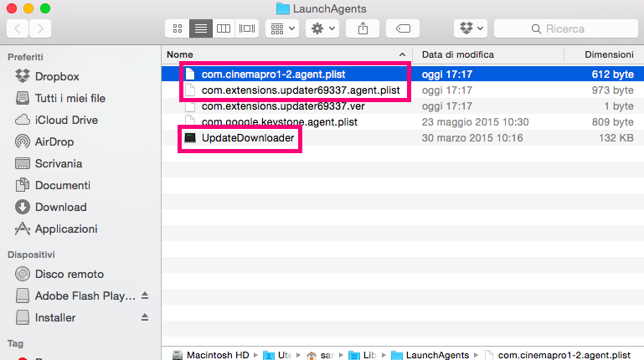This screenshot has width=644, height=360.
Task: Open Dropbox in the sidebar
Action: (47, 76)
